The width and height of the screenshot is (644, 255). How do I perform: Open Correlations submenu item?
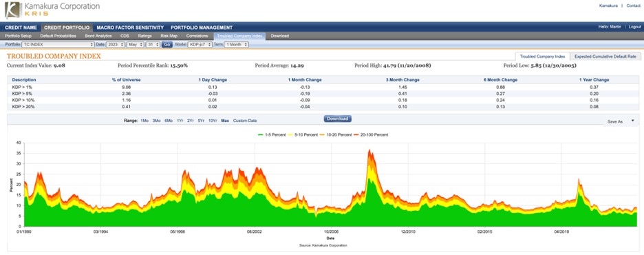click(x=197, y=36)
